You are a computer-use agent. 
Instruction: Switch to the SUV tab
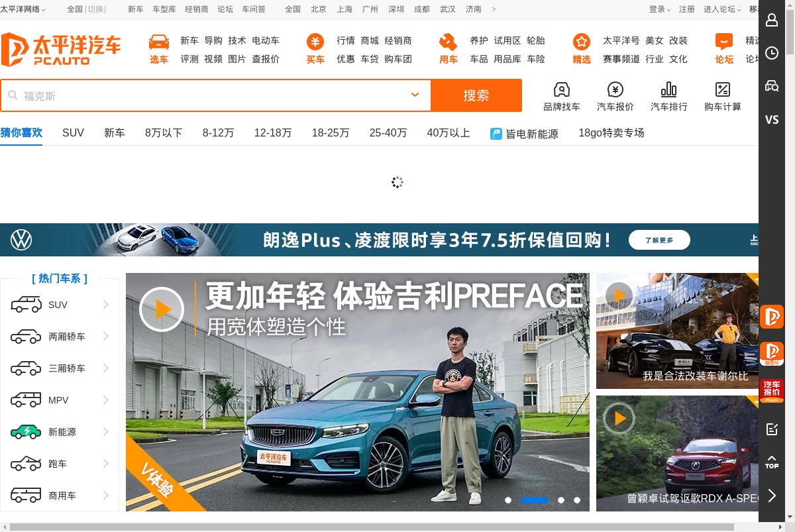click(73, 133)
